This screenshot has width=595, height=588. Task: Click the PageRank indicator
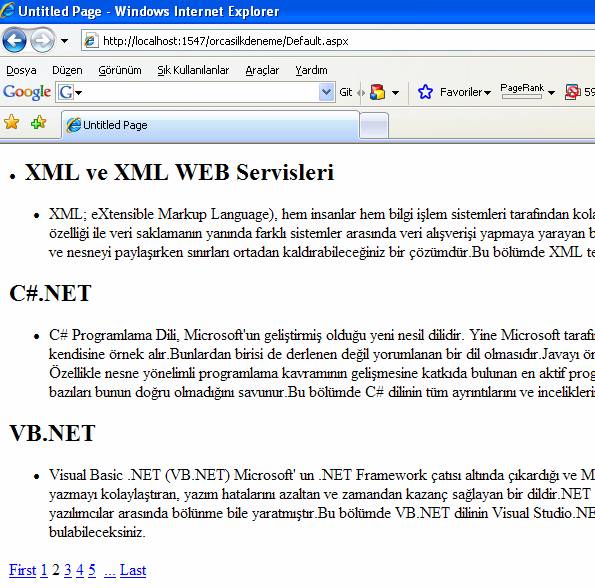pyautogui.click(x=522, y=91)
